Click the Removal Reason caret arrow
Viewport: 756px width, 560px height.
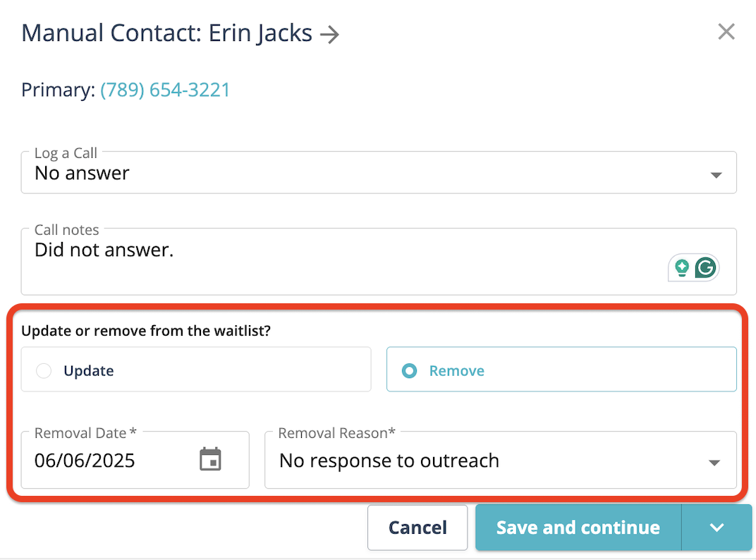tap(714, 463)
